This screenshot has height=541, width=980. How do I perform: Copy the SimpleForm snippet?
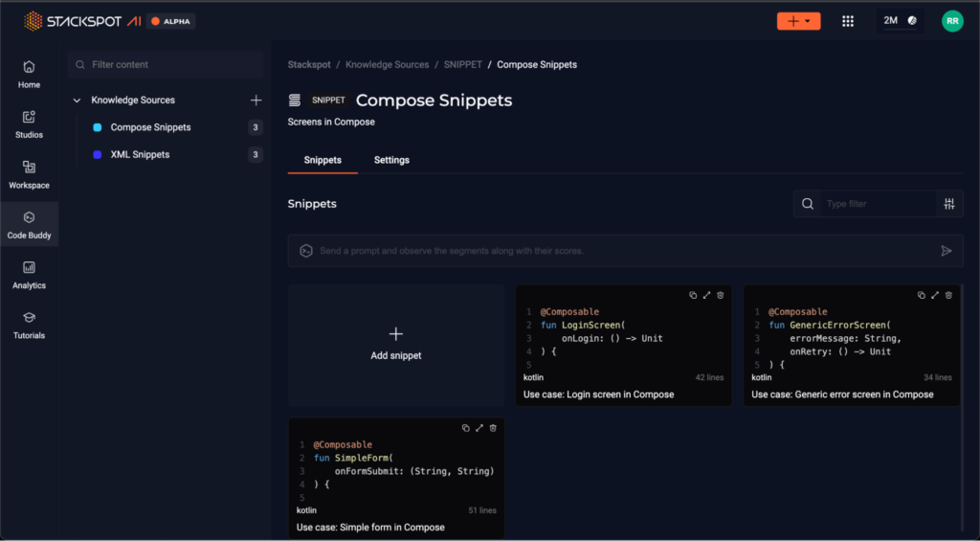point(466,428)
